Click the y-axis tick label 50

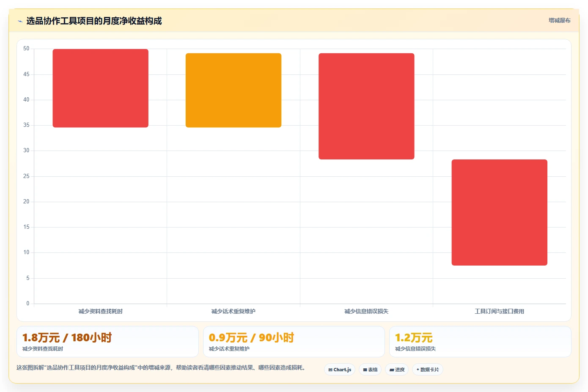[26, 49]
